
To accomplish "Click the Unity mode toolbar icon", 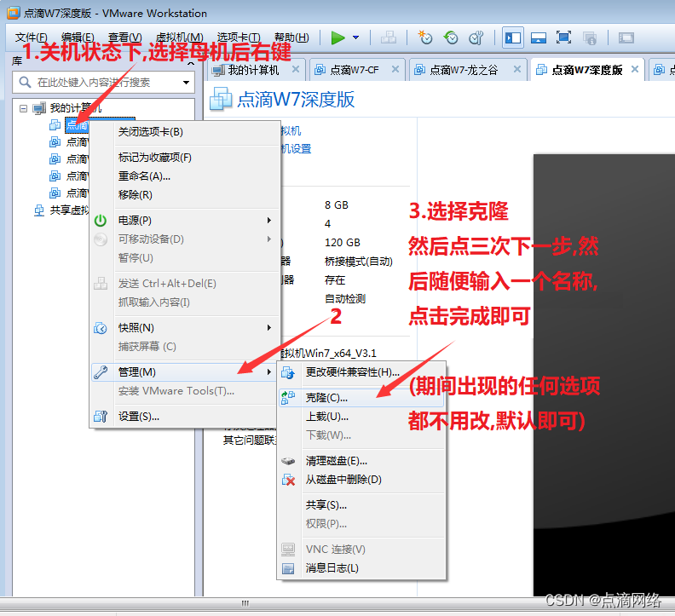I will pyautogui.click(x=589, y=37).
